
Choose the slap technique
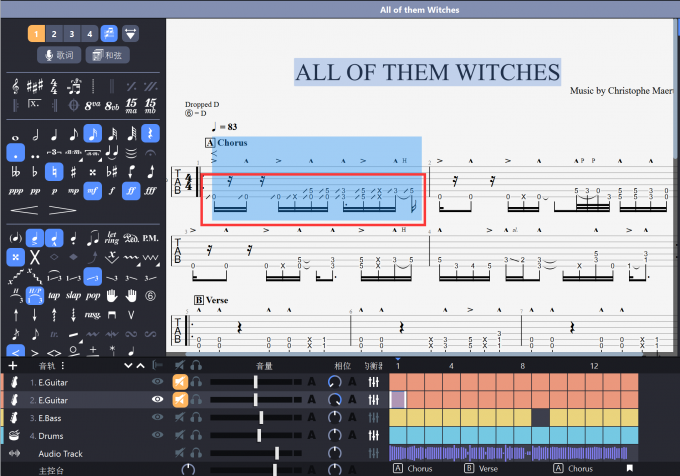point(72,295)
